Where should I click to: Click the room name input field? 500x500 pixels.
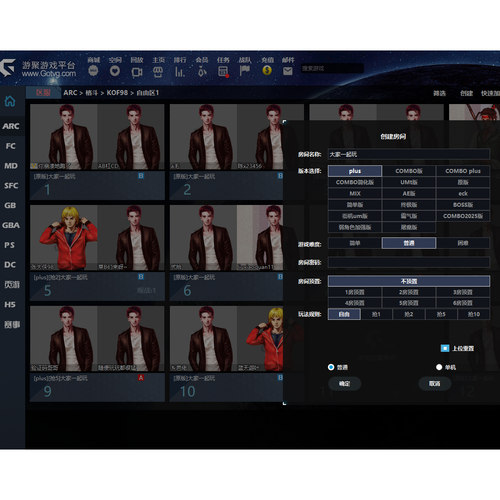point(409,154)
